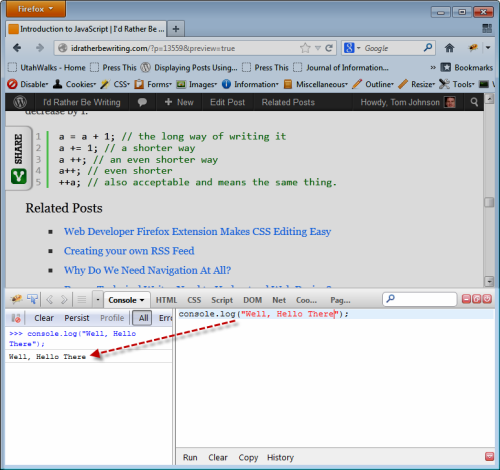This screenshot has height=470, width=500.
Task: Go back with the browser back arrow
Action: (x=17, y=48)
